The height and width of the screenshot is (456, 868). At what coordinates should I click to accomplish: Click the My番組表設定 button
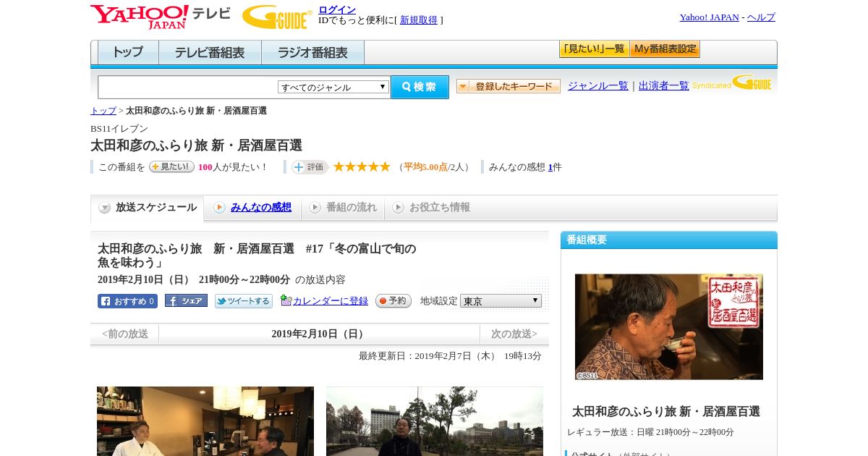click(665, 49)
